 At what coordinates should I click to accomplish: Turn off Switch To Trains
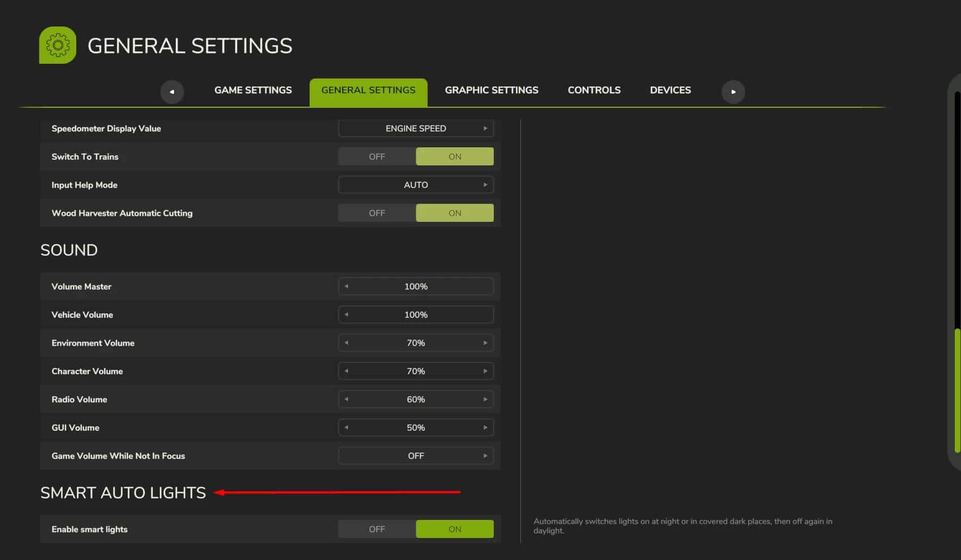click(377, 156)
